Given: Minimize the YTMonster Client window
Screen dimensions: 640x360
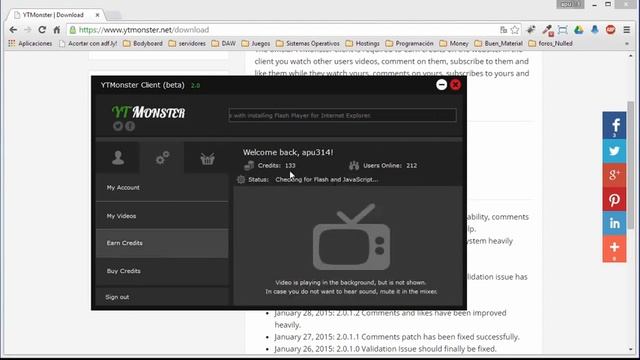Looking at the screenshot, I should 441,84.
